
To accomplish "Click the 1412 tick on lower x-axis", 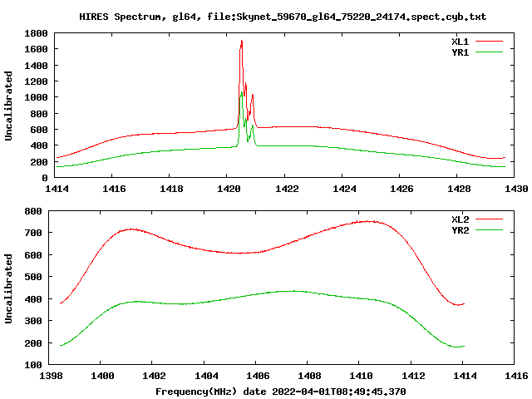I will click(x=413, y=376).
